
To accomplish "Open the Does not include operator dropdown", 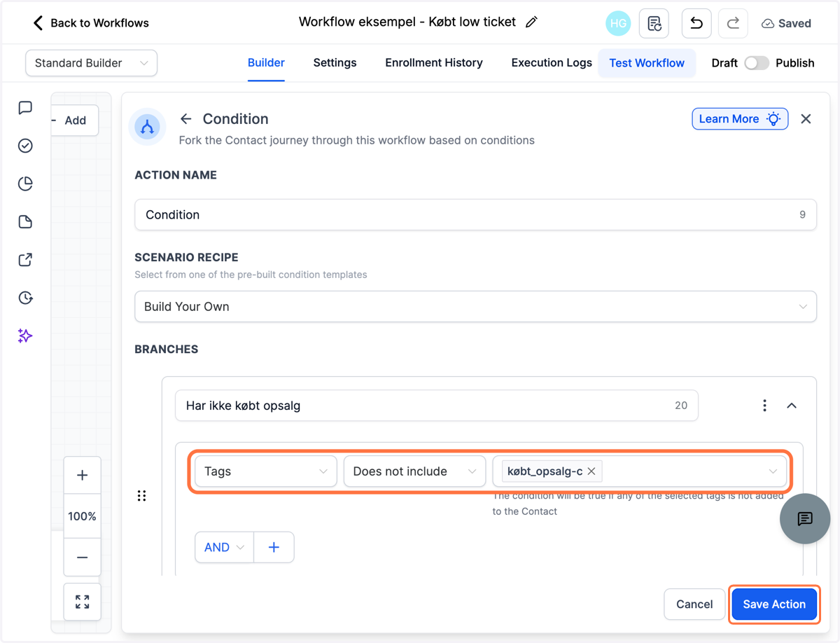I will click(x=414, y=471).
